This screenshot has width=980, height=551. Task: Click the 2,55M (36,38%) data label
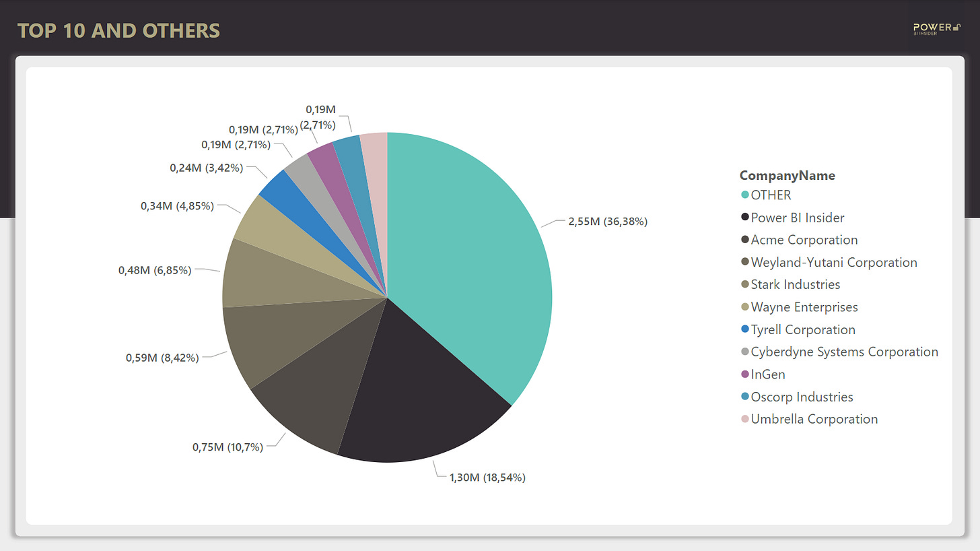click(x=608, y=222)
